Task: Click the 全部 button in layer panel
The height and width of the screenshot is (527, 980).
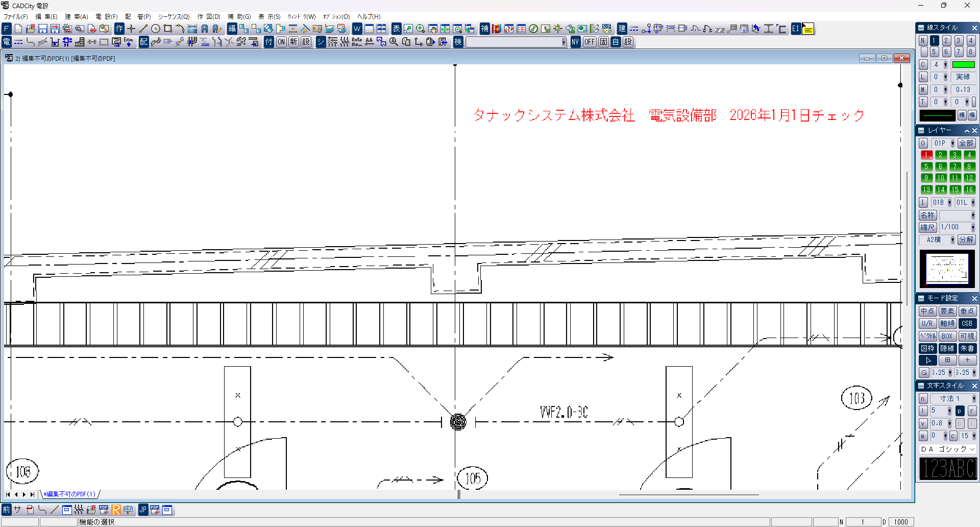Action: pyautogui.click(x=966, y=143)
